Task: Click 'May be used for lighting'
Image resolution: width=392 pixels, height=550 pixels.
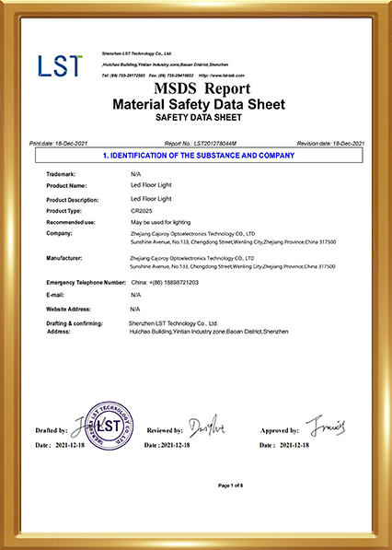Action: click(x=161, y=222)
